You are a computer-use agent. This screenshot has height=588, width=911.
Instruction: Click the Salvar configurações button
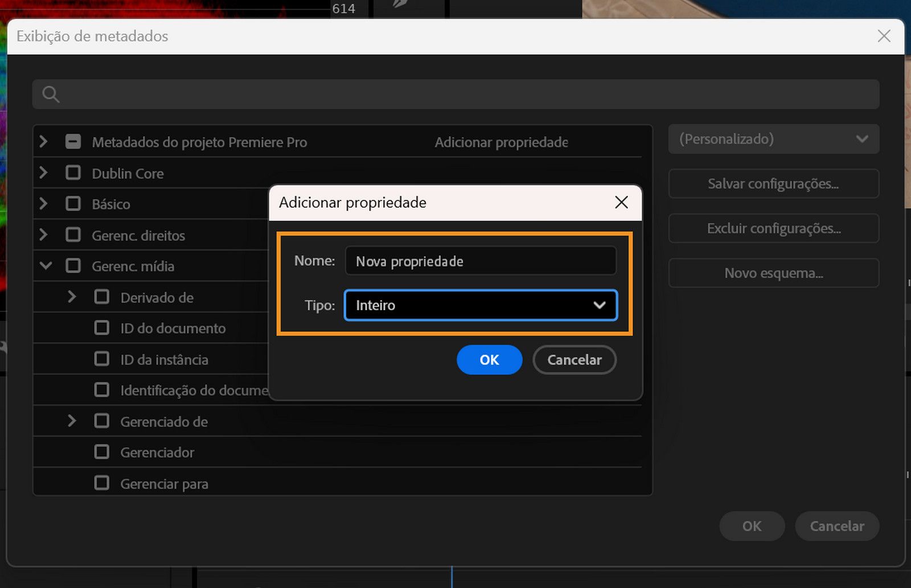773,184
